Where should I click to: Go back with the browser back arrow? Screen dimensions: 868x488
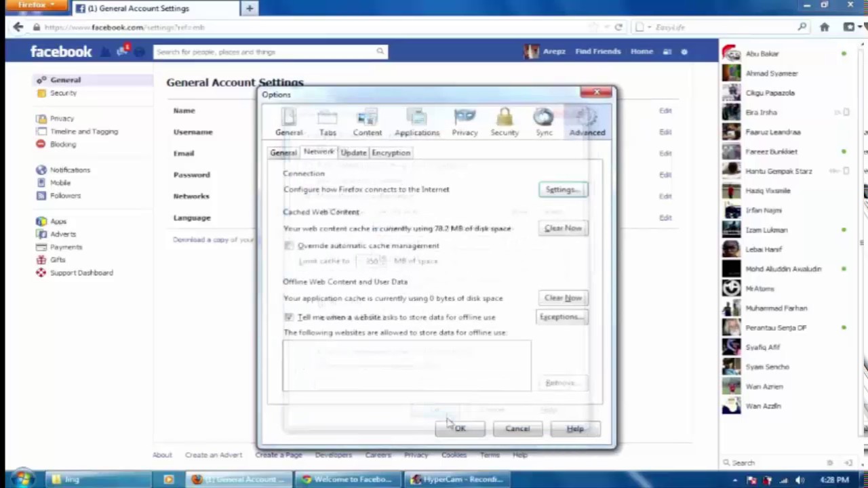point(18,27)
